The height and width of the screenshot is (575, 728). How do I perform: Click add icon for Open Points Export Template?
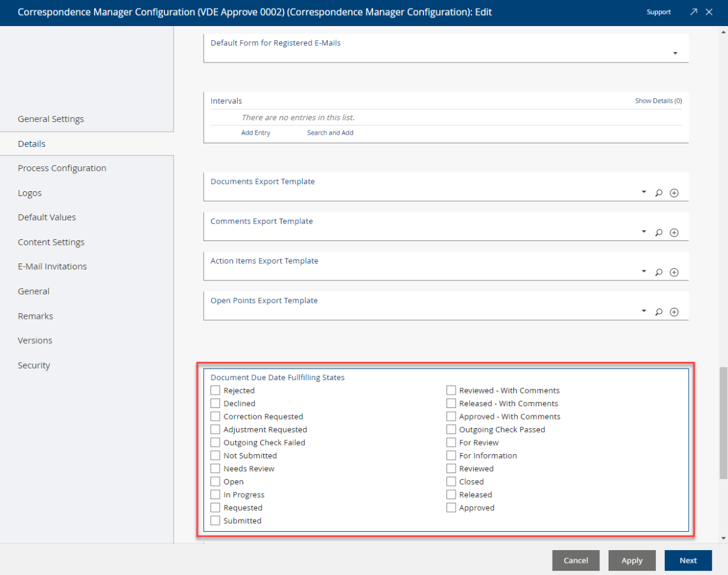(674, 312)
